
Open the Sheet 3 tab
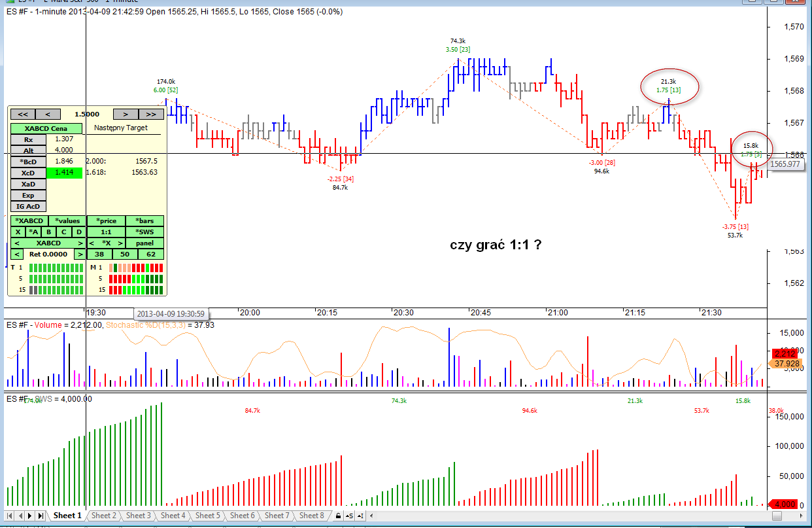[x=139, y=516]
